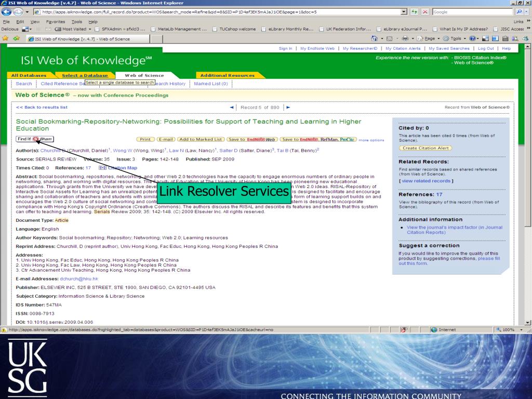Click the Print button on the record
Screen dimensions: 532x399
click(145, 139)
